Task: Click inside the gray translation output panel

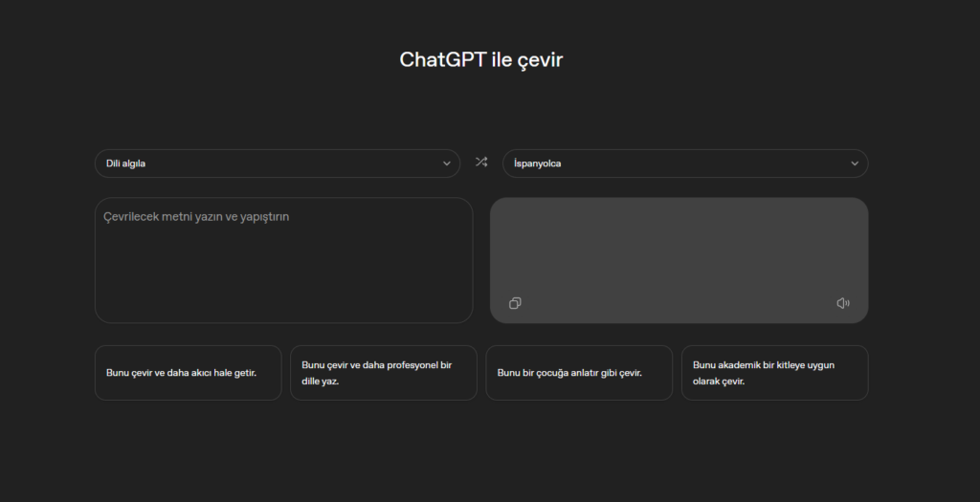Action: (679, 250)
